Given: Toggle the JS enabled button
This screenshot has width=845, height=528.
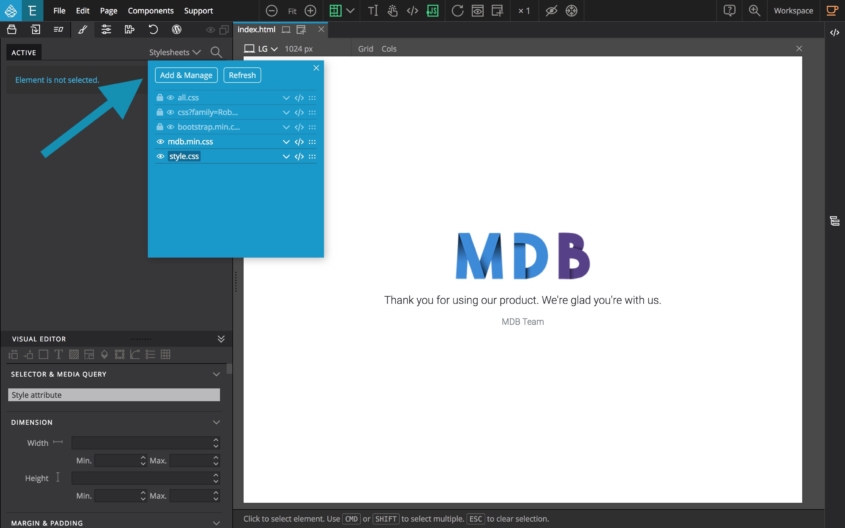Looking at the screenshot, I should click(x=432, y=11).
